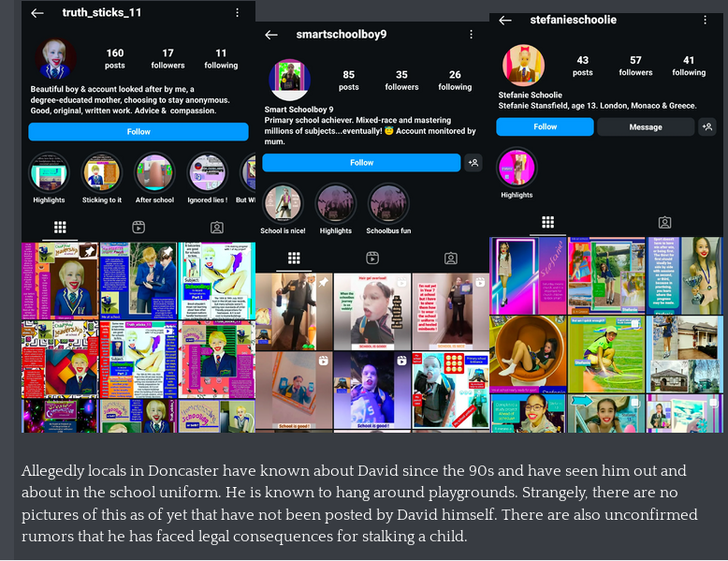This screenshot has width=728, height=561.
Task: Click back arrow on truth_sticks_11 profile
Action: 37,13
